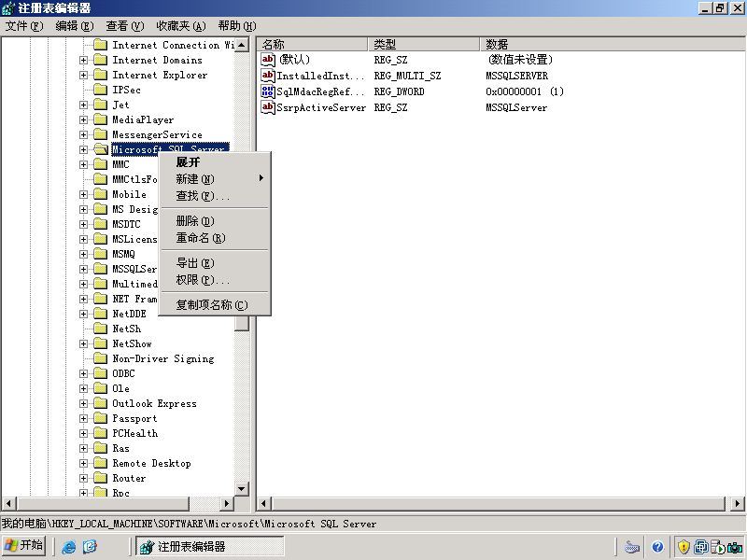Viewport: 747px width, 560px height.
Task: Expand the Remote Desktop key
Action: point(83,463)
